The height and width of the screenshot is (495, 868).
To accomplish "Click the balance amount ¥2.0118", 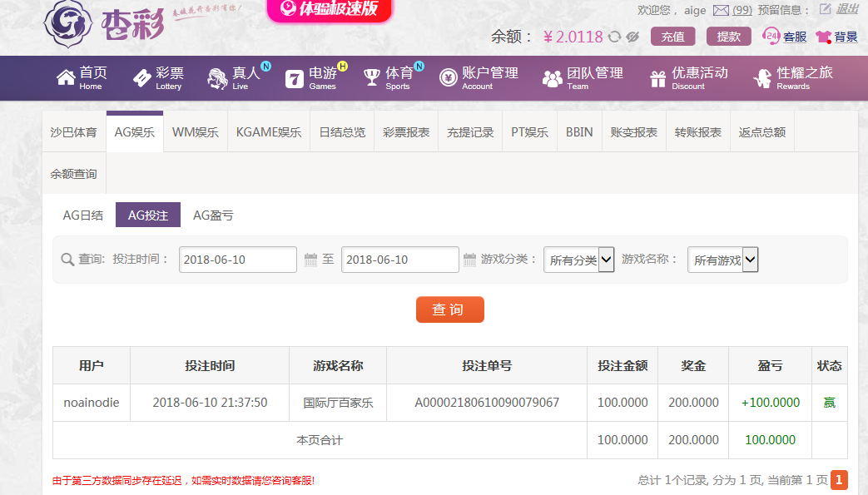I will (573, 37).
